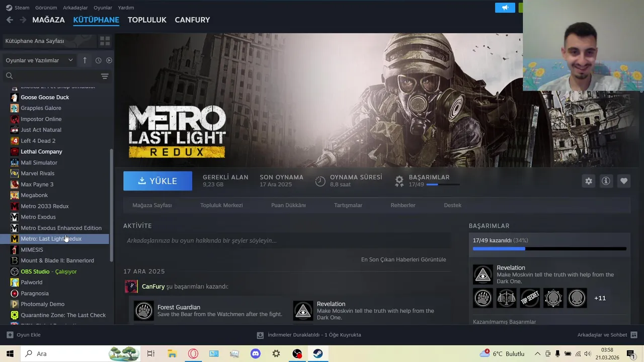Expand Oyunlar ve Yazılımlar dropdown
The image size is (644, 362).
(39, 60)
